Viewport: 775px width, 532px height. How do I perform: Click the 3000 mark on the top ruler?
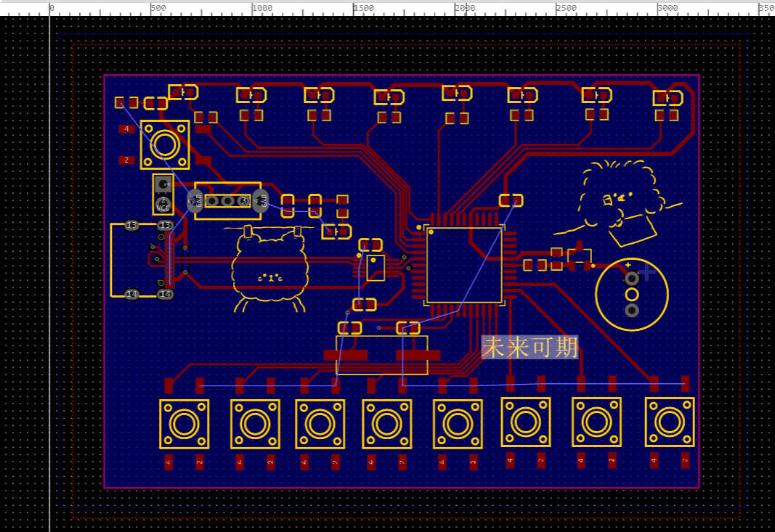668,8
